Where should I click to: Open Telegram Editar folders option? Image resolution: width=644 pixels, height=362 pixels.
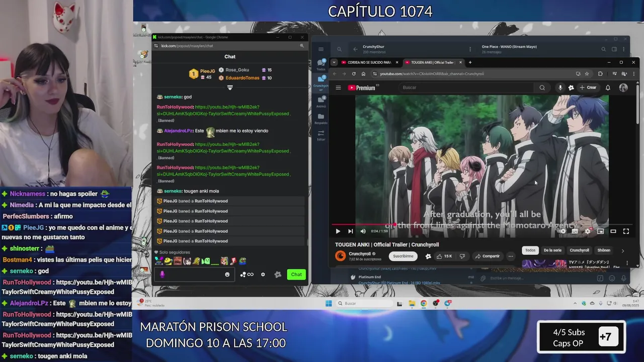321,135
